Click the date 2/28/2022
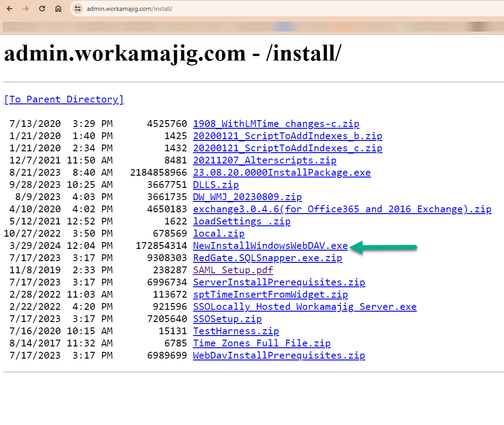The height and width of the screenshot is (425, 504). [x=35, y=295]
